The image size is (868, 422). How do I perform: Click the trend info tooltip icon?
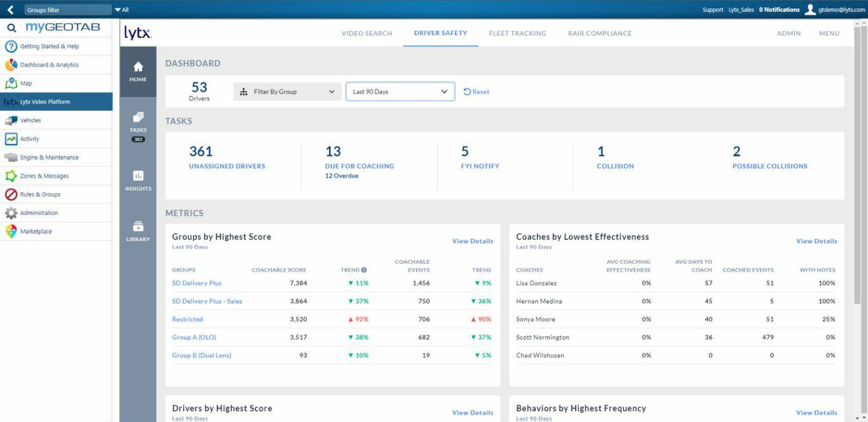point(365,269)
